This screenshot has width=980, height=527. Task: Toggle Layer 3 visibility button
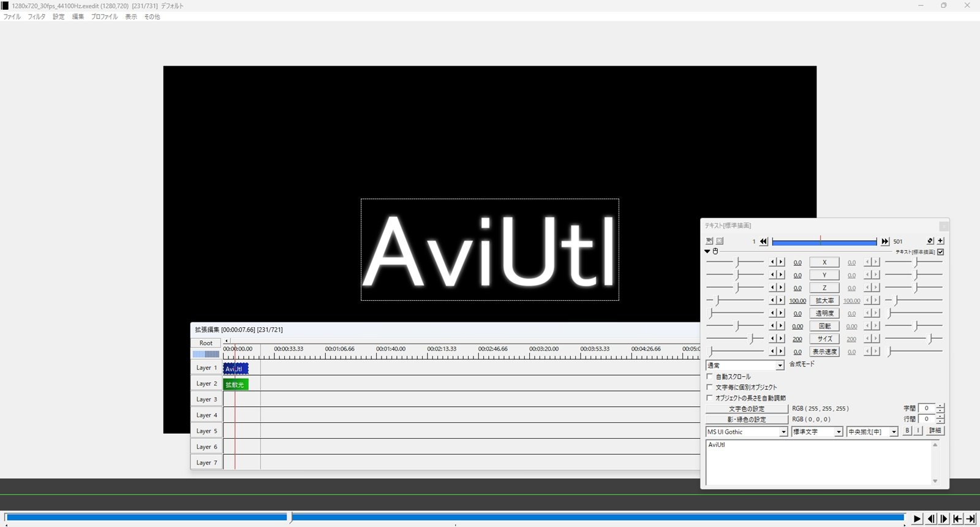click(x=206, y=400)
